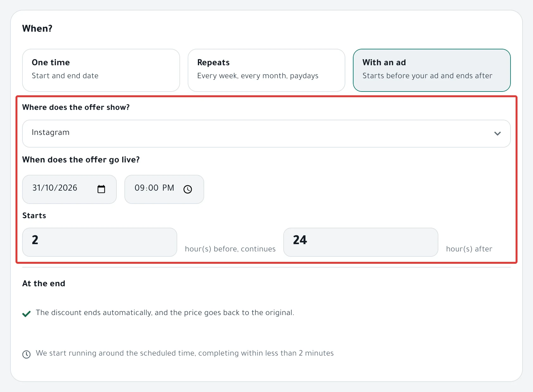The height and width of the screenshot is (392, 533).
Task: Click 'hour(s) after' text
Action: [469, 249]
